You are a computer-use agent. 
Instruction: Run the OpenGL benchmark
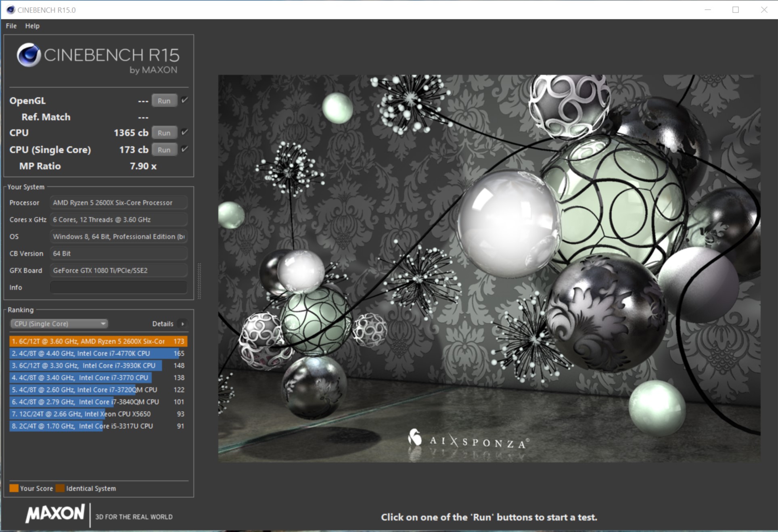coord(164,101)
